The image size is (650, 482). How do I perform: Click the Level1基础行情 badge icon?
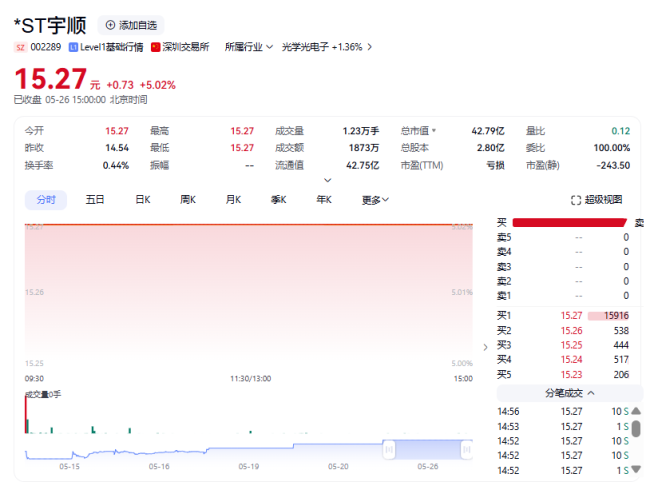(70, 47)
